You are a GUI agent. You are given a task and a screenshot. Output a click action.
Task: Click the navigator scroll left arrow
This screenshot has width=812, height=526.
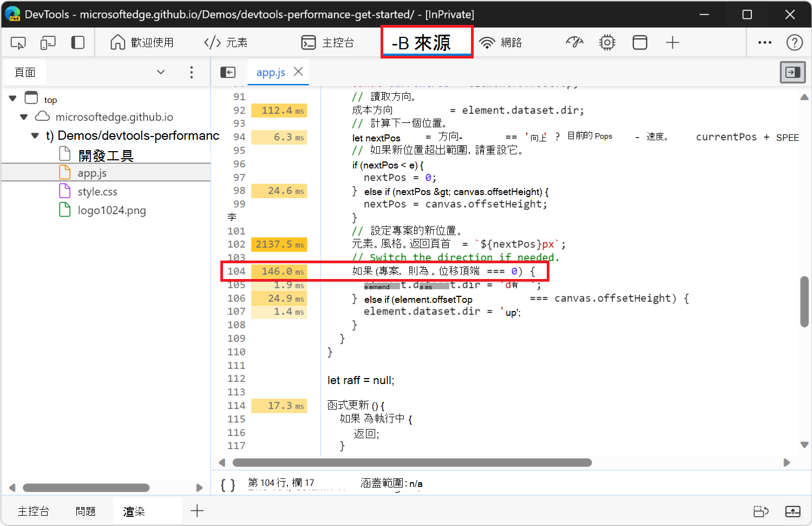(12, 488)
